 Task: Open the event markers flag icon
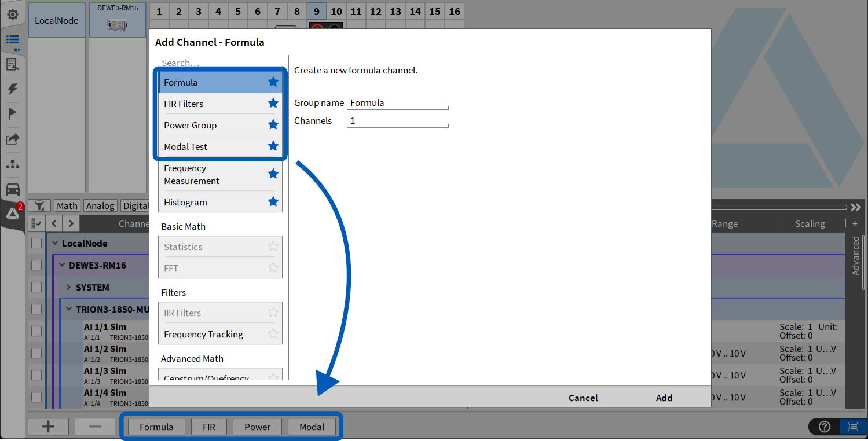[12, 114]
